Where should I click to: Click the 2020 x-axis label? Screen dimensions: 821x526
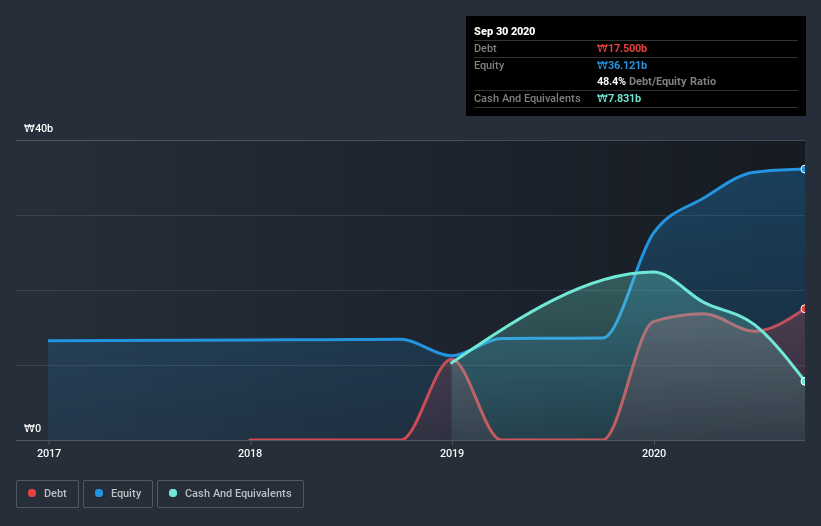coord(654,453)
